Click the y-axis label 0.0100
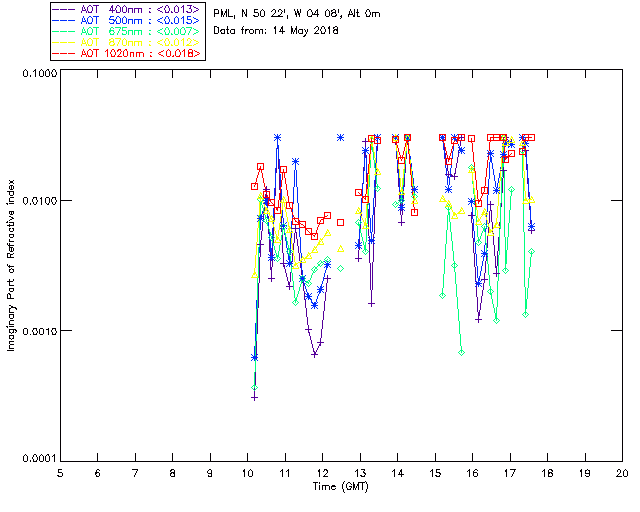This screenshot has height=512, width=640. pos(39,201)
